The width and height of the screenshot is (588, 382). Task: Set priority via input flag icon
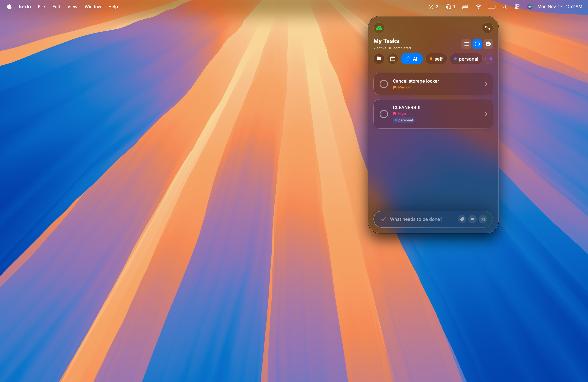tap(472, 219)
